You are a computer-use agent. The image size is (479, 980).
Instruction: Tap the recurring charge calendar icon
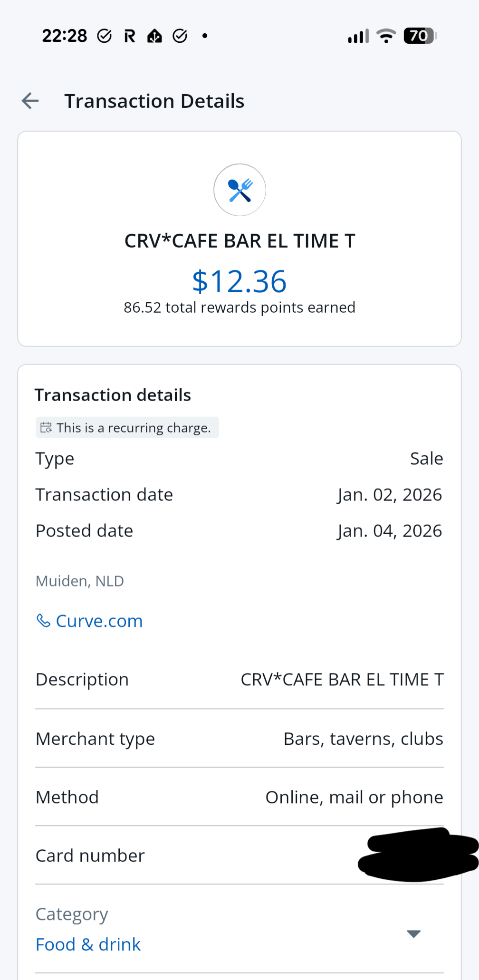click(x=46, y=428)
